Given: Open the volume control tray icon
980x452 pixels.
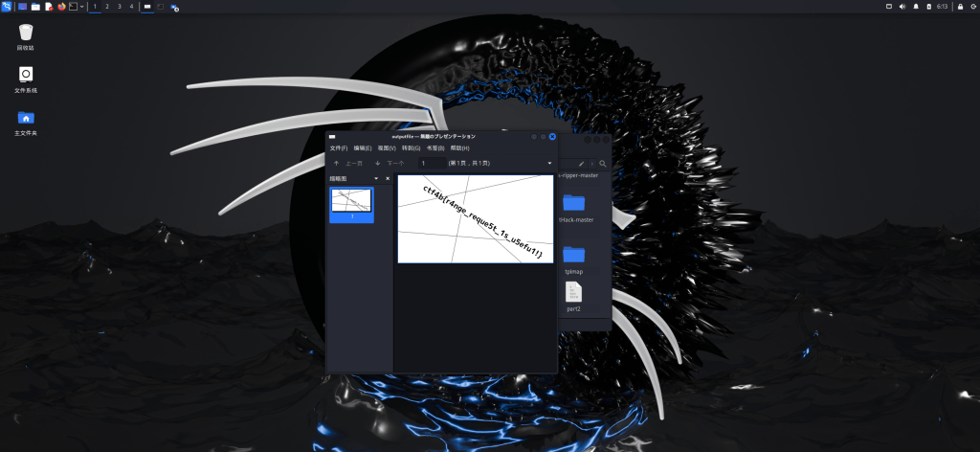Looking at the screenshot, I should tap(902, 7).
